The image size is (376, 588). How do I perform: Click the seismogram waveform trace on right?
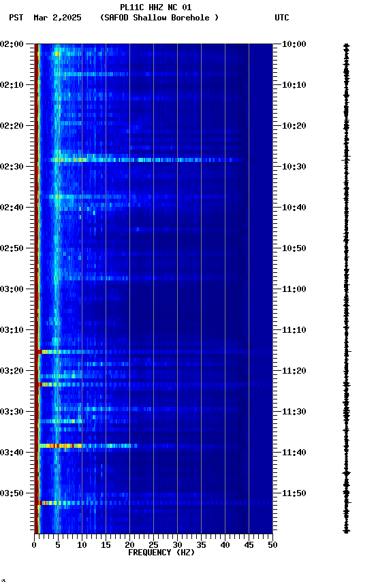(346, 289)
